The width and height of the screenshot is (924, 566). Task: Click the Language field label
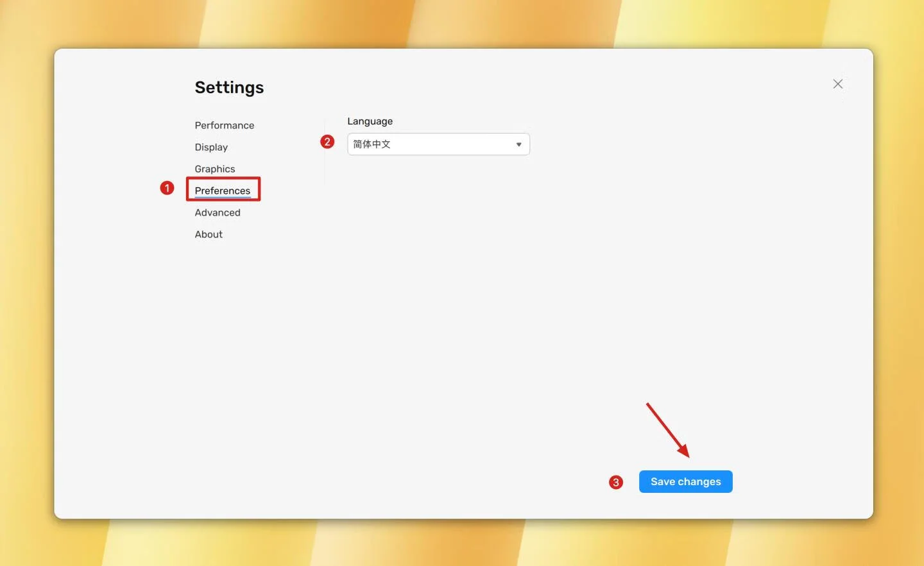370,121
